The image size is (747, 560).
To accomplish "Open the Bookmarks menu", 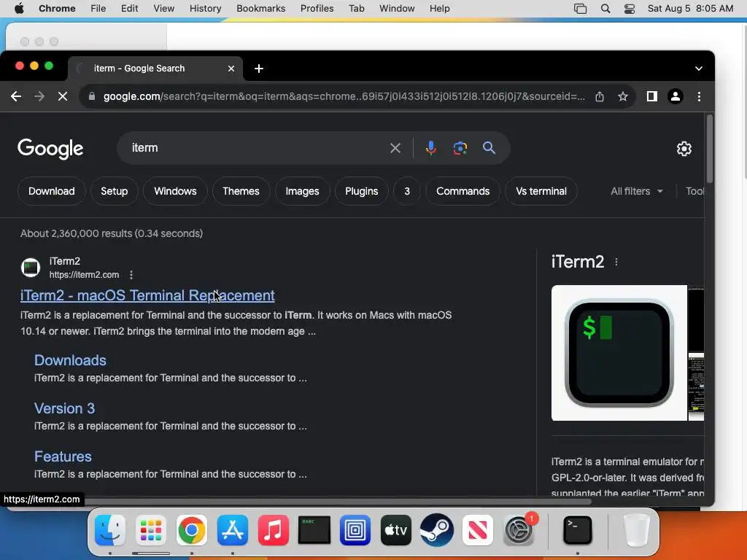I will point(260,9).
